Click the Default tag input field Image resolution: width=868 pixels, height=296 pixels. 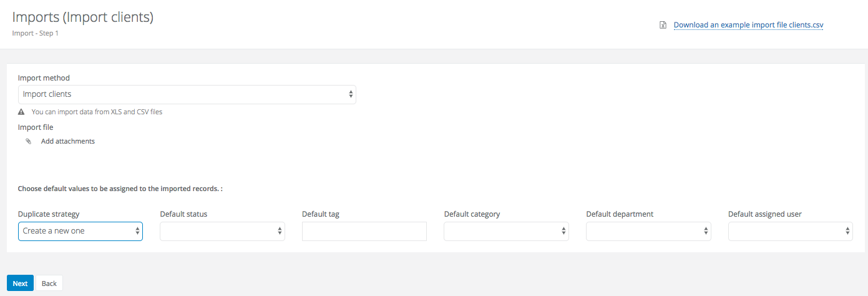click(364, 231)
